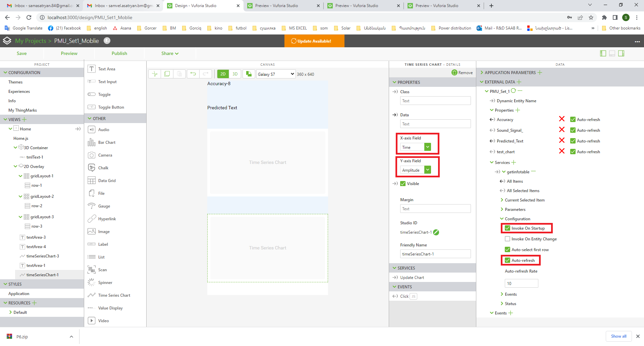Screen dimensions: 644x346
Task: Click the undo icon in canvas toolbar
Action: tap(193, 74)
